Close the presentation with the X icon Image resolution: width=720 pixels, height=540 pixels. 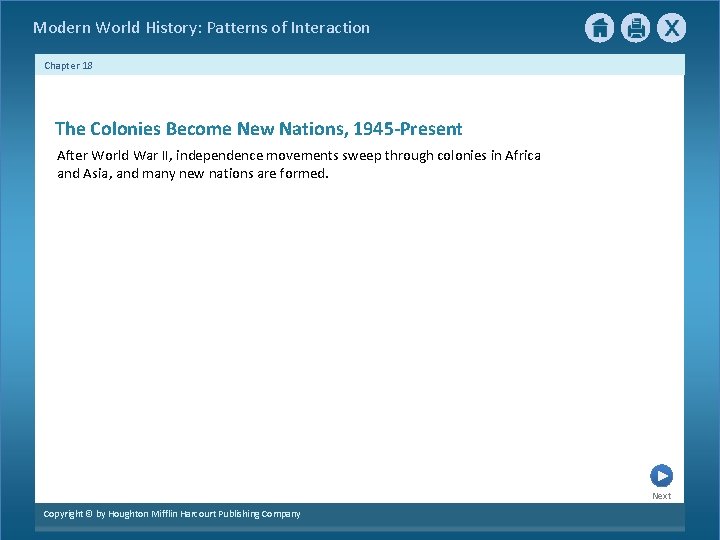671,28
